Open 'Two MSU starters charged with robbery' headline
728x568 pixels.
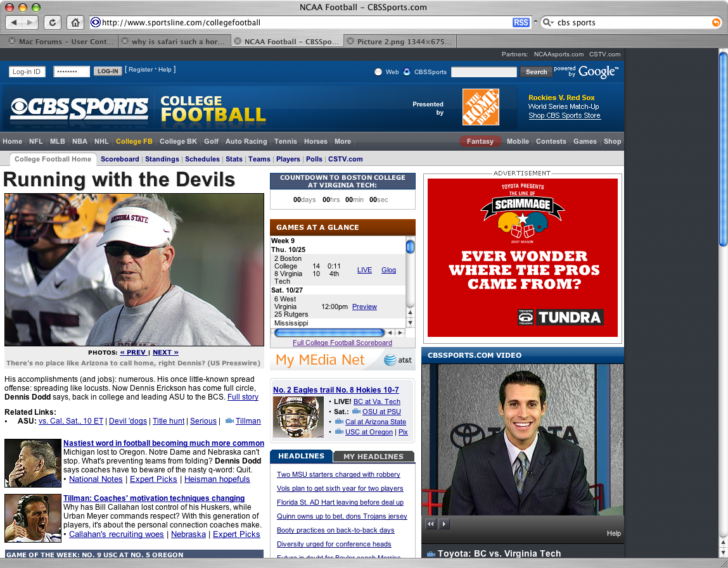[338, 475]
